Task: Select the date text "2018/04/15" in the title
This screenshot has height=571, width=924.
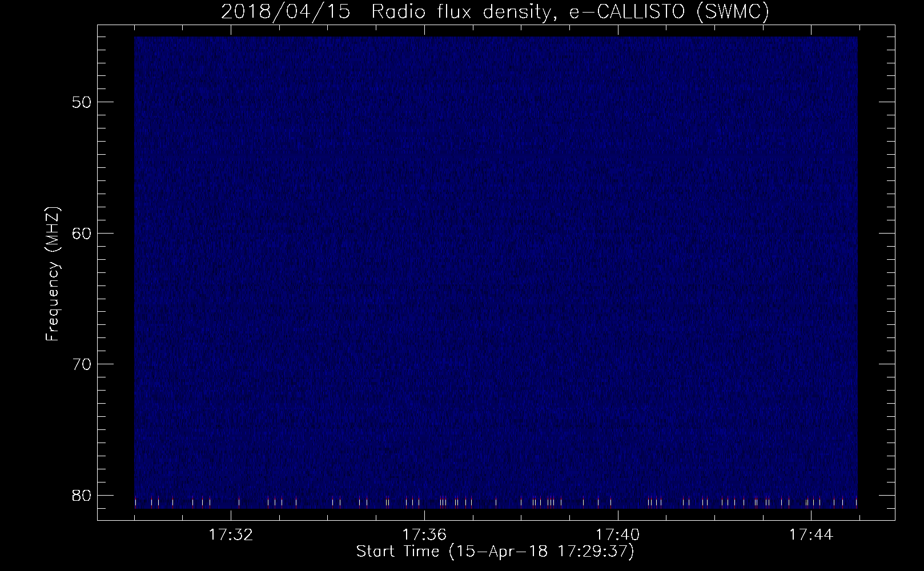Action: pos(285,12)
